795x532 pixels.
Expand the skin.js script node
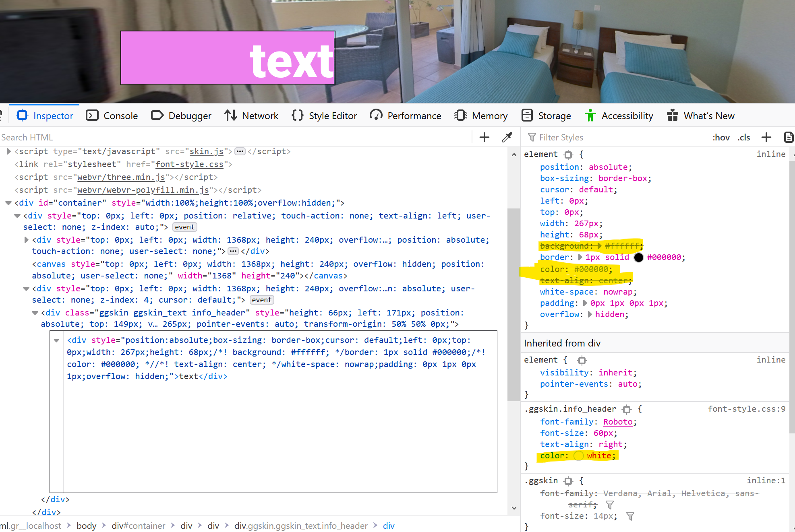[8, 151]
